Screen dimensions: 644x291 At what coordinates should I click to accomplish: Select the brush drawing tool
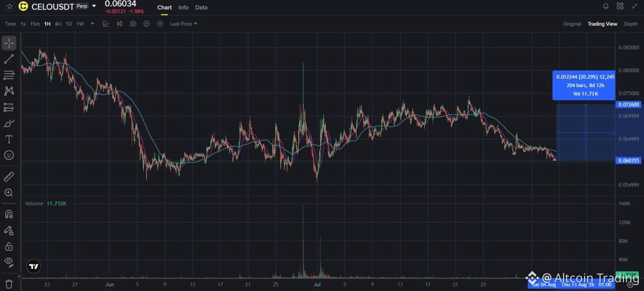(x=9, y=123)
